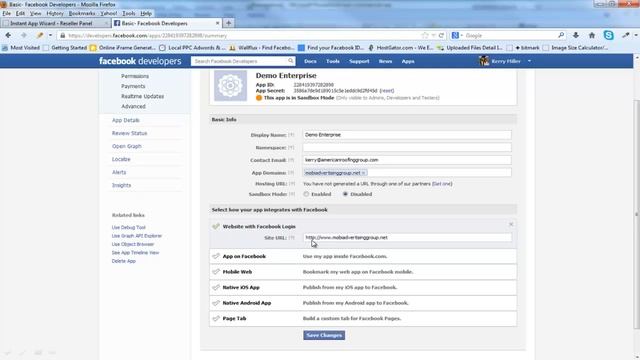Screen dimensions: 640x360
Task: Remove mobiadvertisinggroup.net from App Domains
Action: click(x=363, y=173)
